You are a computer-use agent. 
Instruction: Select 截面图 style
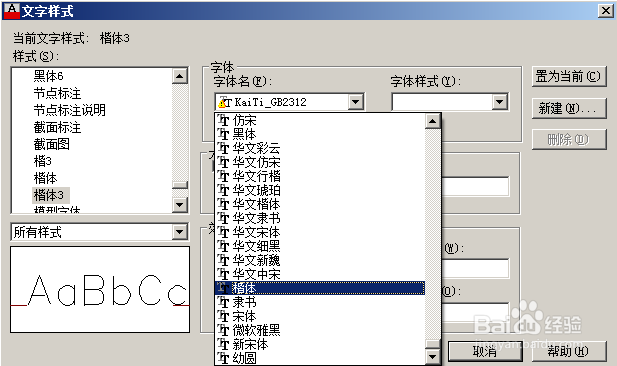pos(52,144)
